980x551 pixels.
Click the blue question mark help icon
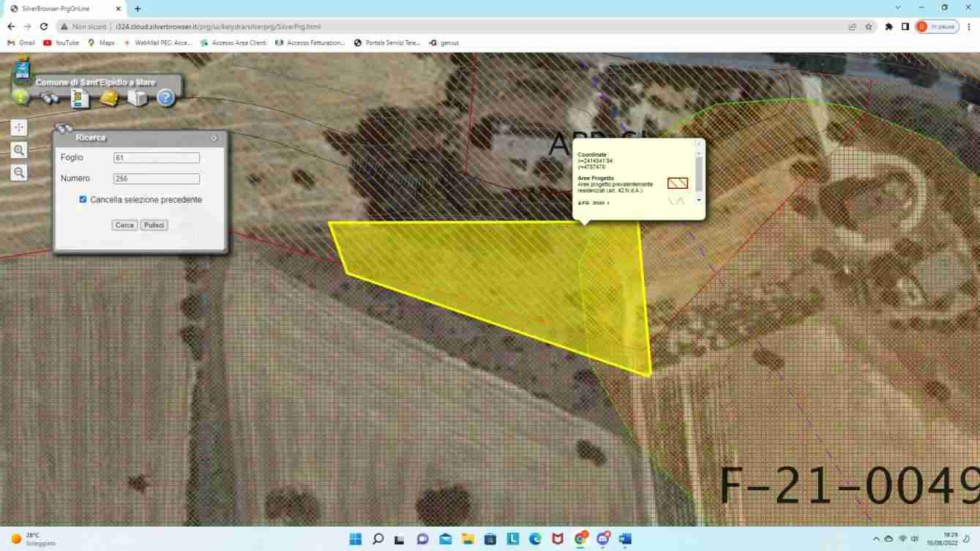coord(166,97)
